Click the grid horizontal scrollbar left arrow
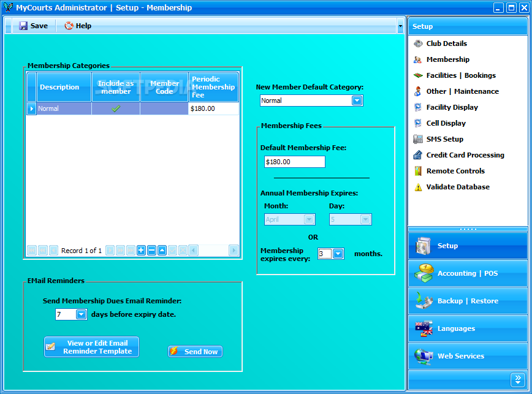This screenshot has height=394, width=532. point(194,251)
